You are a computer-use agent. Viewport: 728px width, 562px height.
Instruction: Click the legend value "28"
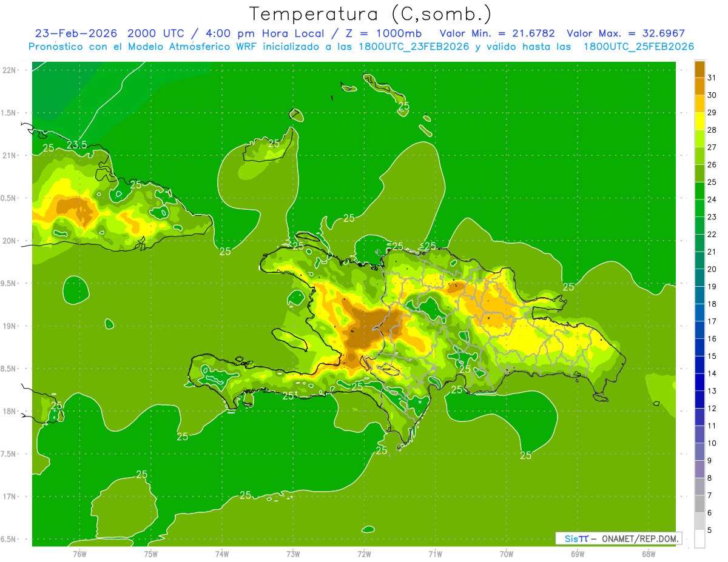712,130
